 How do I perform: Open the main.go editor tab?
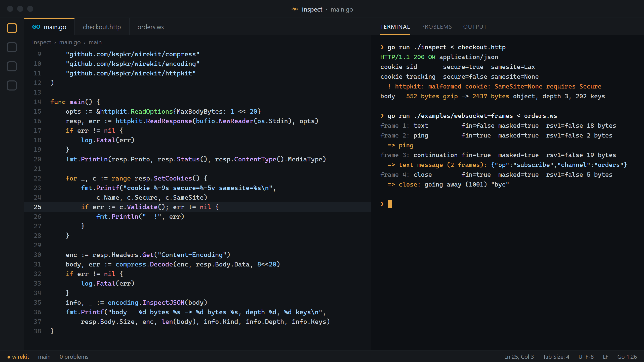tap(49, 27)
